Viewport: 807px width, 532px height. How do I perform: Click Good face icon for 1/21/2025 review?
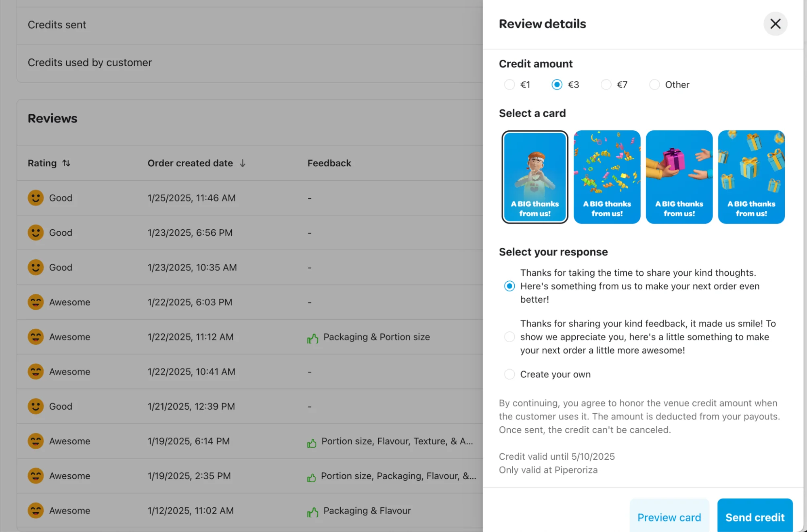click(x=36, y=406)
